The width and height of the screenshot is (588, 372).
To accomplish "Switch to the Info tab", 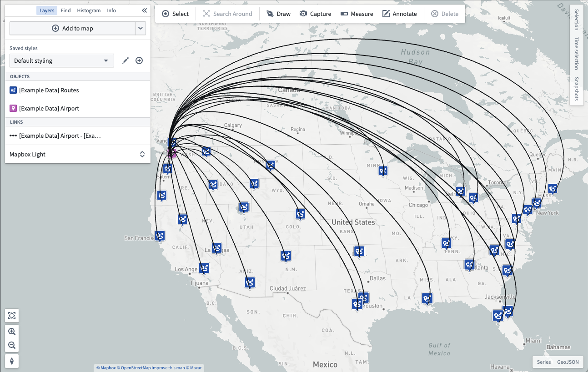I will coord(111,10).
